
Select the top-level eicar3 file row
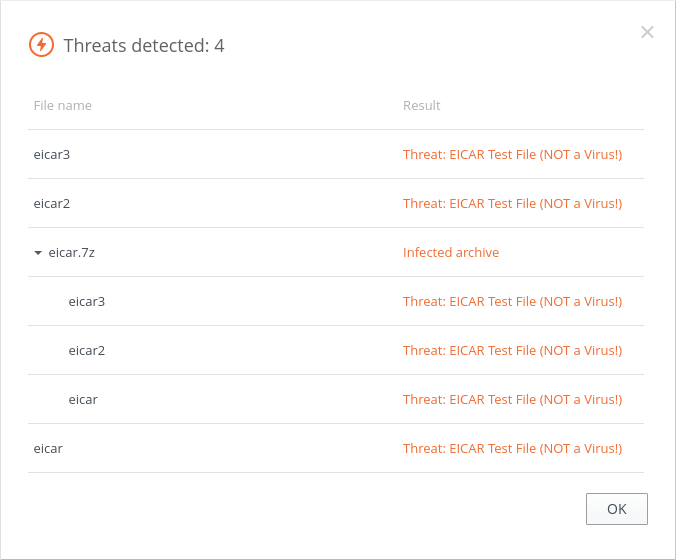336,154
